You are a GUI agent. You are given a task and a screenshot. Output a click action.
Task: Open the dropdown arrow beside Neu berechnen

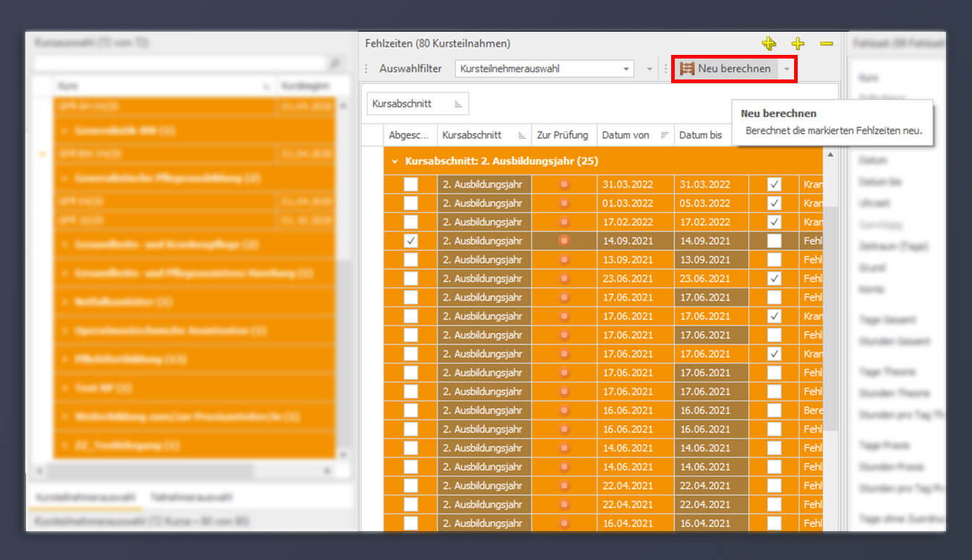(787, 69)
